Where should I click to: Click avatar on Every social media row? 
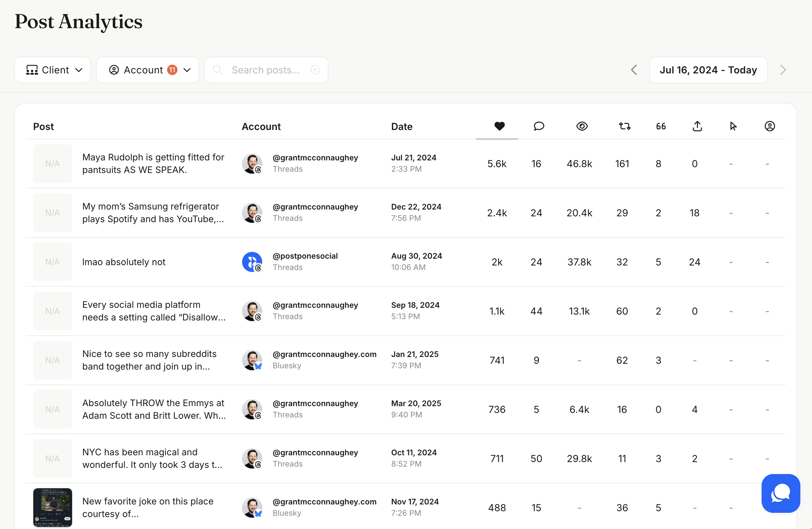point(252,311)
